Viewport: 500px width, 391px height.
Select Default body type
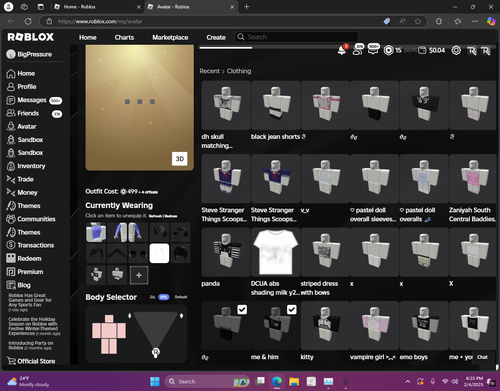181,297
